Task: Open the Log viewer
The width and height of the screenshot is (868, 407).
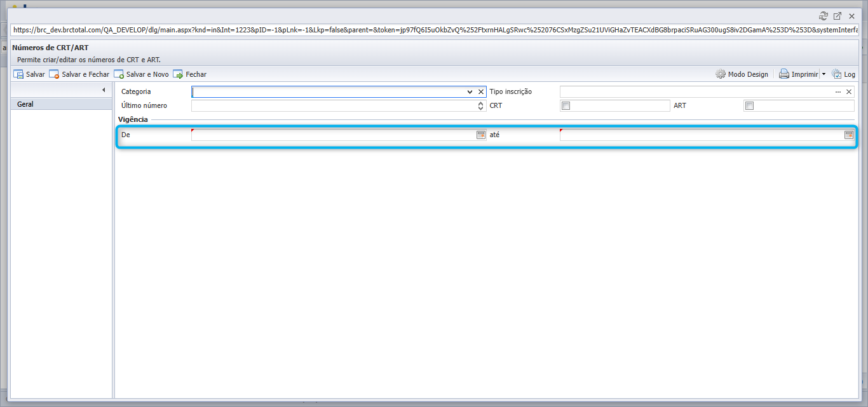Action: pos(843,74)
